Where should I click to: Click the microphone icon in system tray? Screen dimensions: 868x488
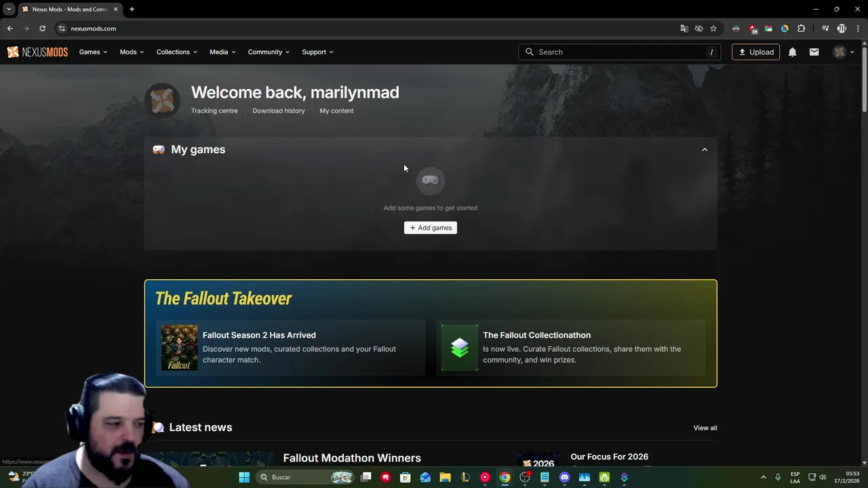pos(778,477)
